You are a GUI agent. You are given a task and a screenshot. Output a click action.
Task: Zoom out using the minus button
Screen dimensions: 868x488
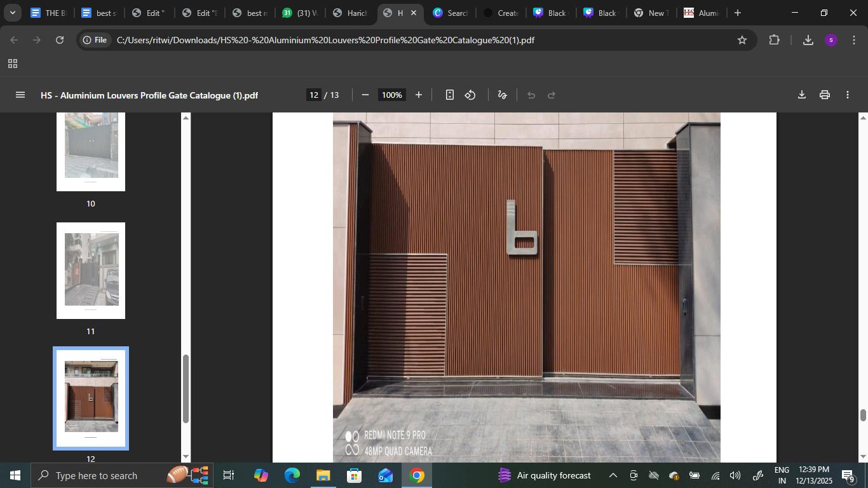(x=365, y=95)
